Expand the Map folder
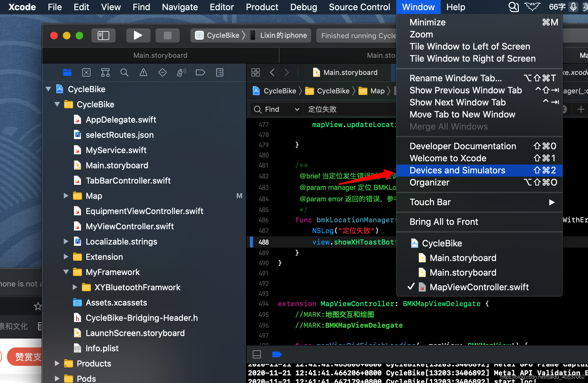This screenshot has width=588, height=383. coord(66,196)
